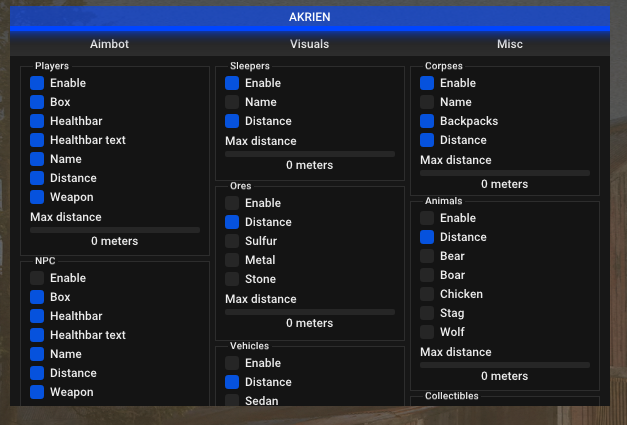Select the Misc tab
This screenshot has width=627, height=425.
coord(510,44)
